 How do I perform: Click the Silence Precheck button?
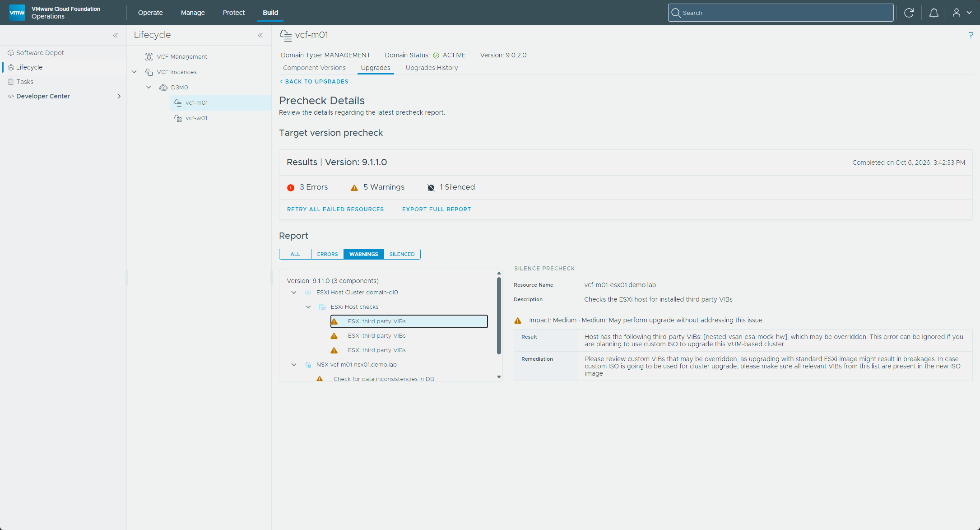544,269
